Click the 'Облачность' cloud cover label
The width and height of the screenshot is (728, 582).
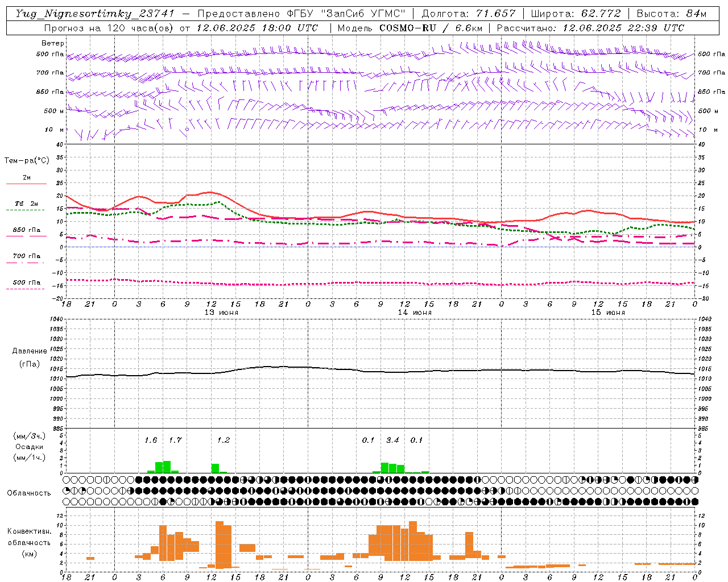29,493
